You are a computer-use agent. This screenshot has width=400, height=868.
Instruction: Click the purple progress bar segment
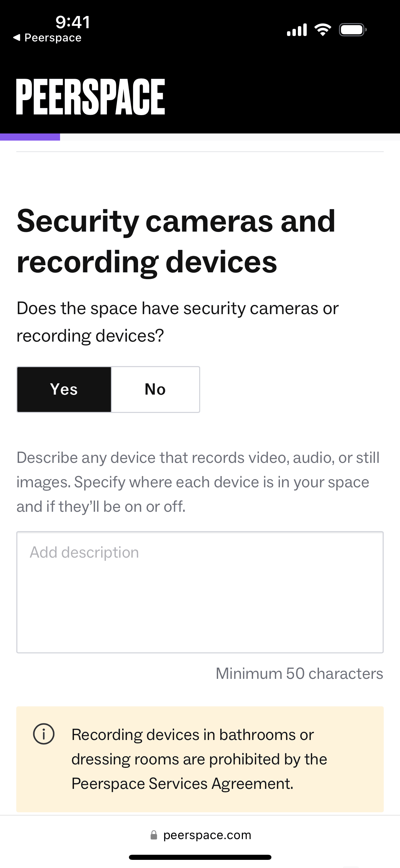tap(30, 137)
